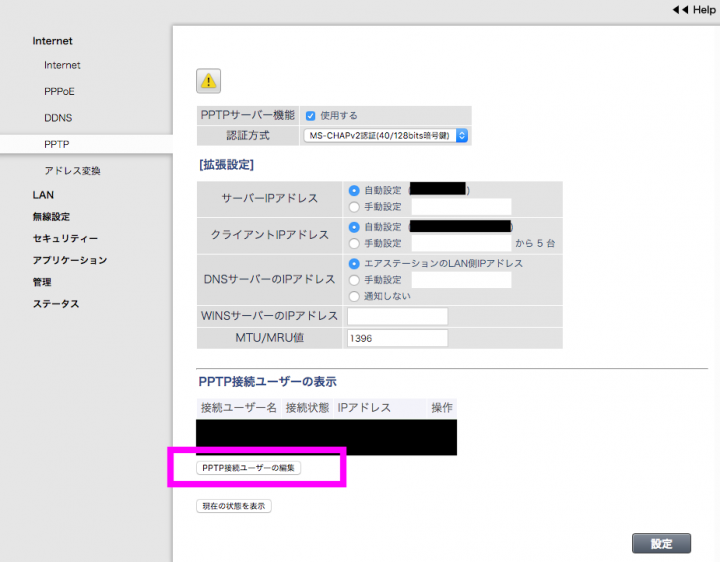Click the 接続状態 column header
The height and width of the screenshot is (562, 720).
(307, 408)
